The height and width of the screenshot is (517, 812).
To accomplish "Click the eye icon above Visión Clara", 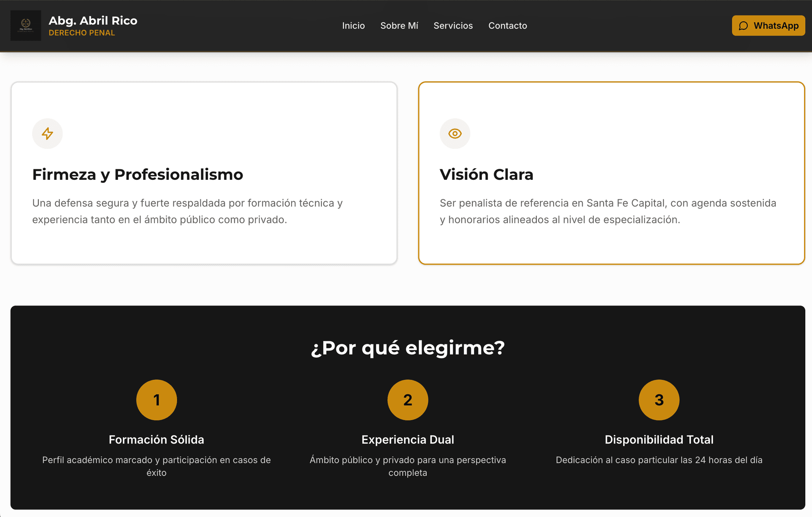I will pos(455,134).
